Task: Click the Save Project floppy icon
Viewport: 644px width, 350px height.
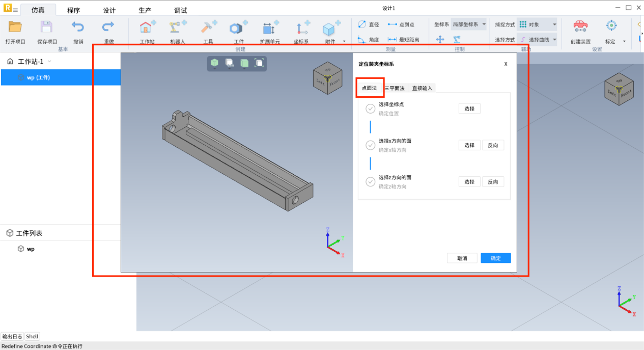Action: (46, 28)
